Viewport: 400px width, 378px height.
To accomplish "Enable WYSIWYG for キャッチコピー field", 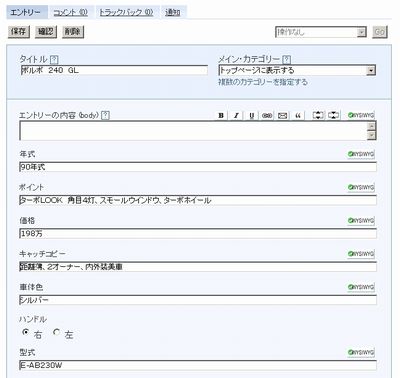I will tap(361, 254).
